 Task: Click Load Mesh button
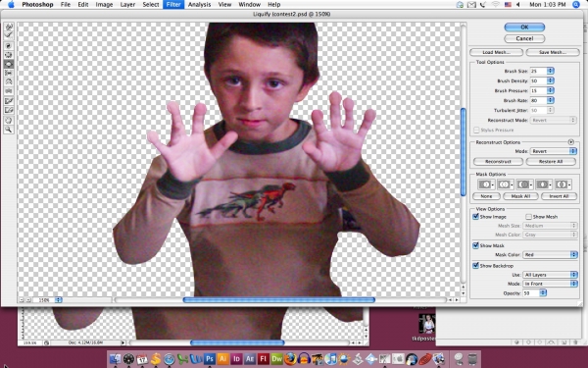tap(496, 52)
